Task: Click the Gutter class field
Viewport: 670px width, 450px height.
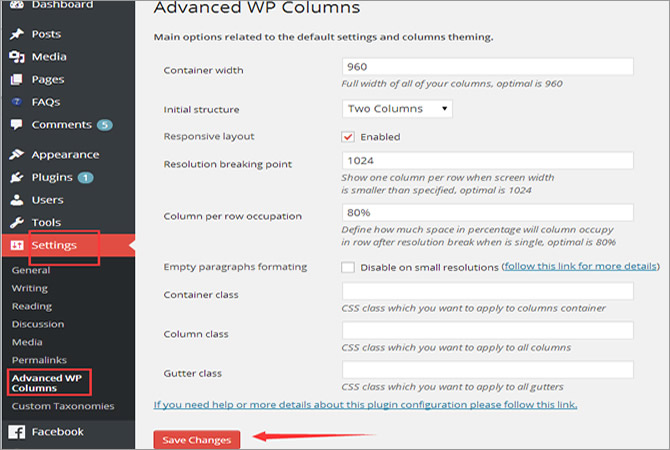Action: [x=488, y=370]
